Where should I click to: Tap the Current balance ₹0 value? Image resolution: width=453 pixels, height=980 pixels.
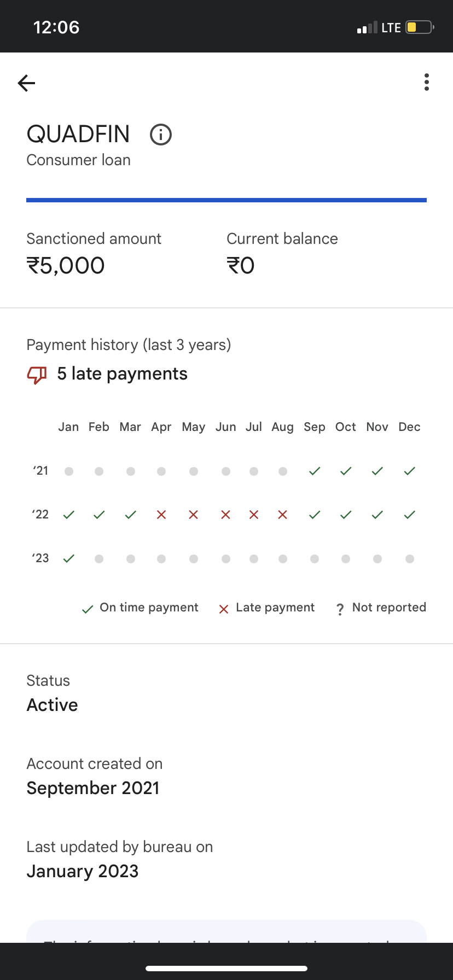coord(241,266)
